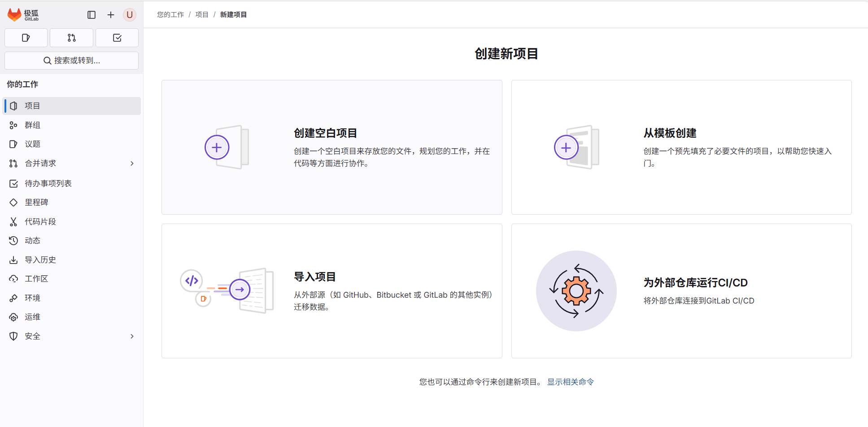Click the JiHu GitLab fox logo
The width and height of the screenshot is (868, 427).
(x=23, y=15)
